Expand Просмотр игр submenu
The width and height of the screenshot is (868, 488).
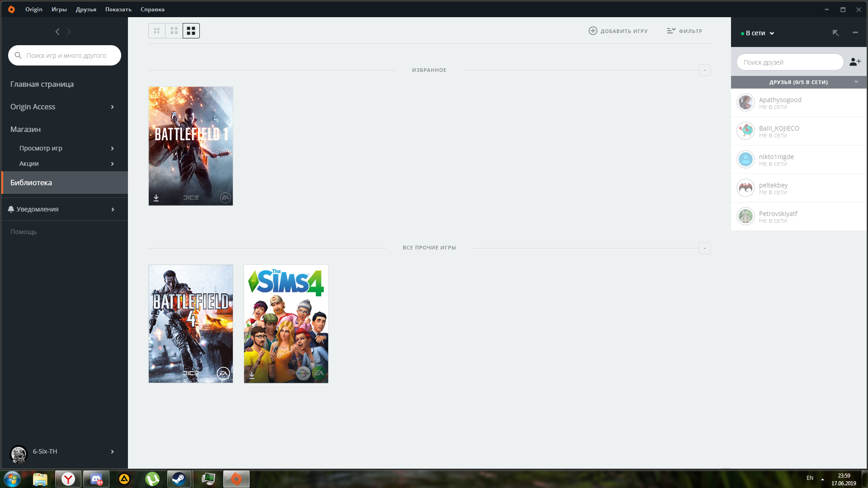pyautogui.click(x=113, y=148)
